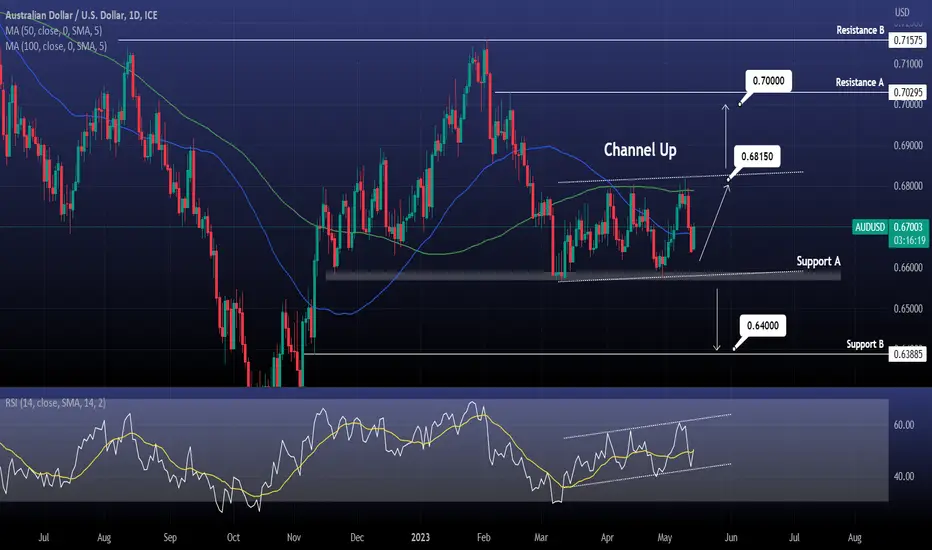Click the Support A label
The height and width of the screenshot is (550, 932).
pos(818,261)
